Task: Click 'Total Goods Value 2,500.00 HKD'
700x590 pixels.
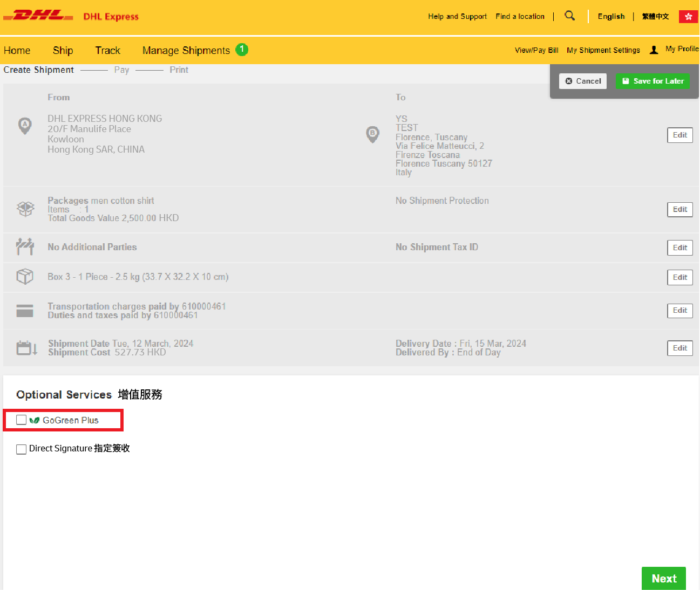Action: pos(113,218)
